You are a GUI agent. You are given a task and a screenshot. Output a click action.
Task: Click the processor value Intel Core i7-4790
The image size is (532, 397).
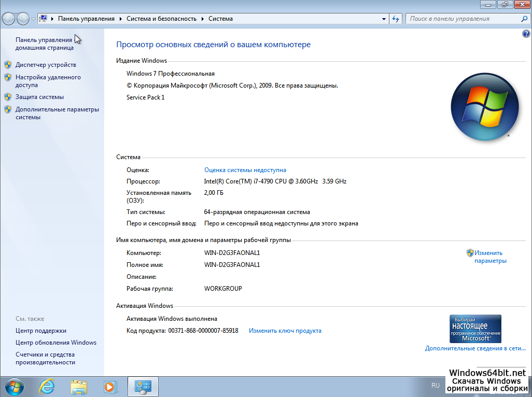coord(275,181)
